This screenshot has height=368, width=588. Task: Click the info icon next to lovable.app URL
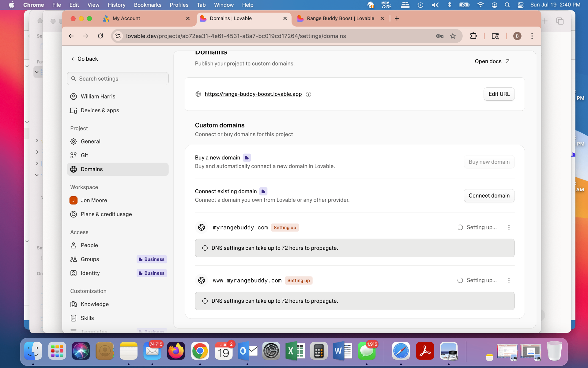(x=309, y=94)
